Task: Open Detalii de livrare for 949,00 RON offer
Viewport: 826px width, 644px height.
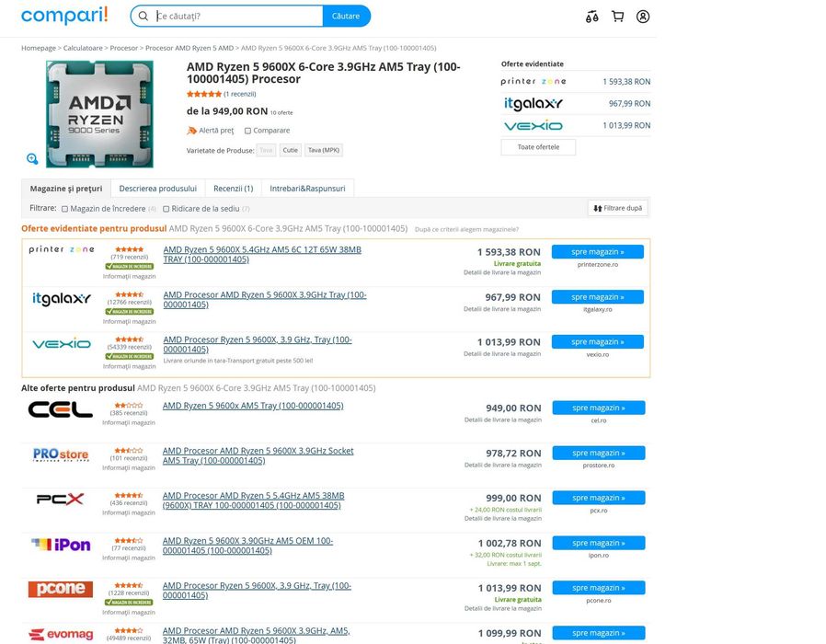Action: coord(502,420)
